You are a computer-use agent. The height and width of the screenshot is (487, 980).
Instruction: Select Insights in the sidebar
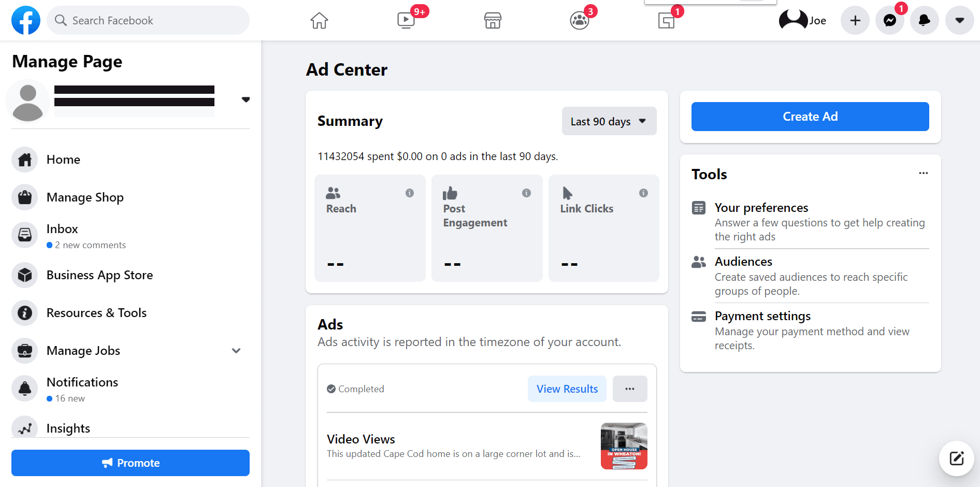(x=69, y=428)
